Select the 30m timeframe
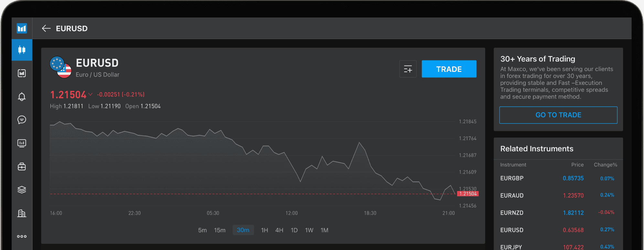This screenshot has height=250, width=644. 243,230
